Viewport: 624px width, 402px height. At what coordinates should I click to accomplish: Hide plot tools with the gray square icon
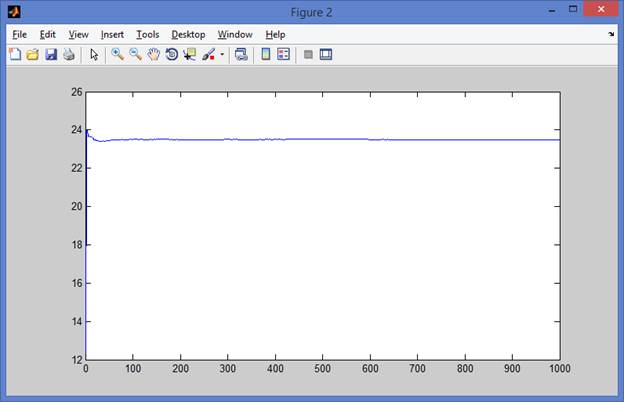click(x=308, y=54)
